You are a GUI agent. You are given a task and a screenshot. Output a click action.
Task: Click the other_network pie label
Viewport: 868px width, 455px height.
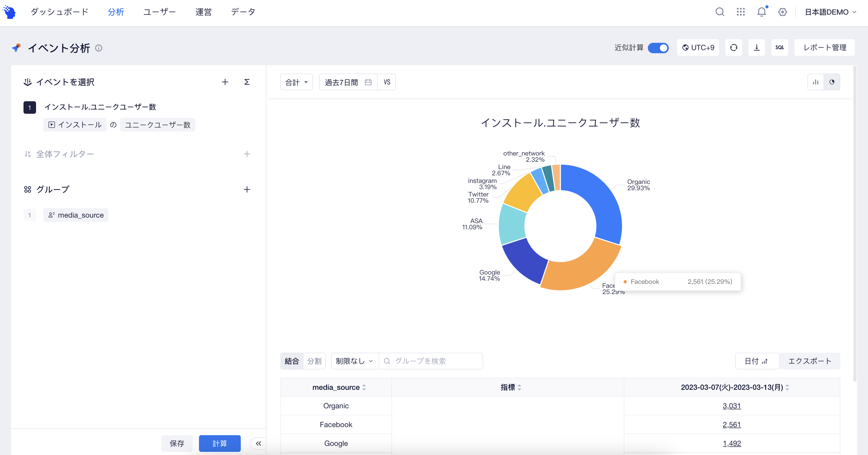(x=524, y=157)
